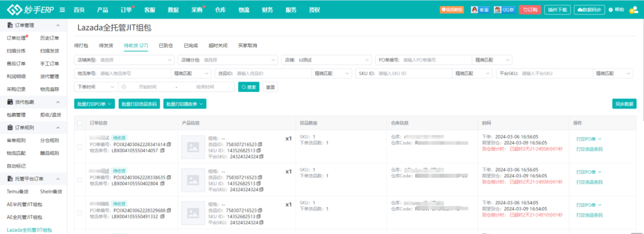The image size is (644, 234).
Task: Collapse the 订单管理 sidebar section
Action: coord(58,26)
